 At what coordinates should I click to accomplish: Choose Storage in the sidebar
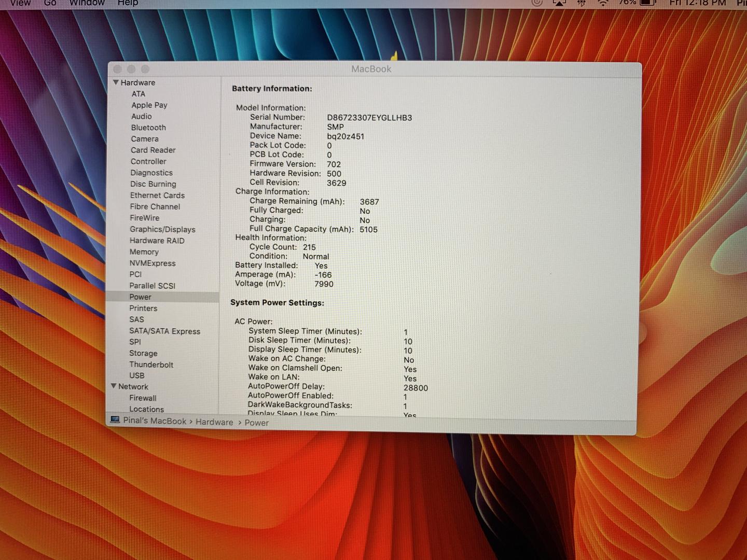(143, 354)
